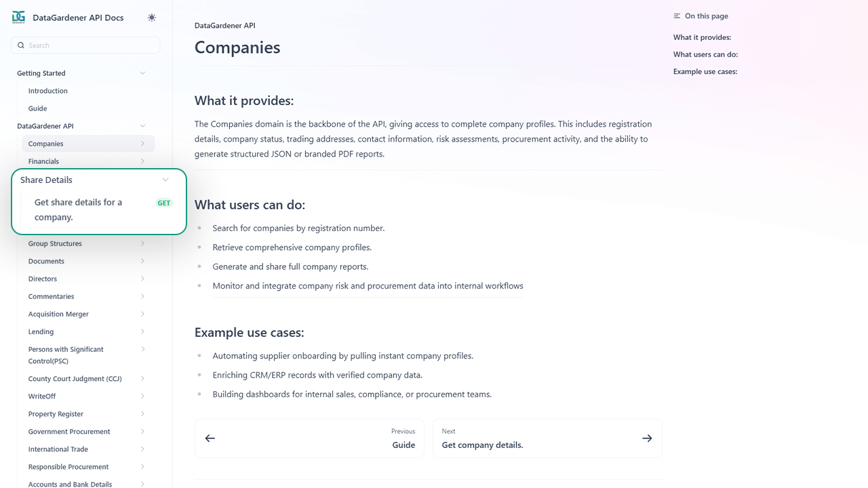
Task: Open the Property Register menu item
Action: (x=56, y=414)
